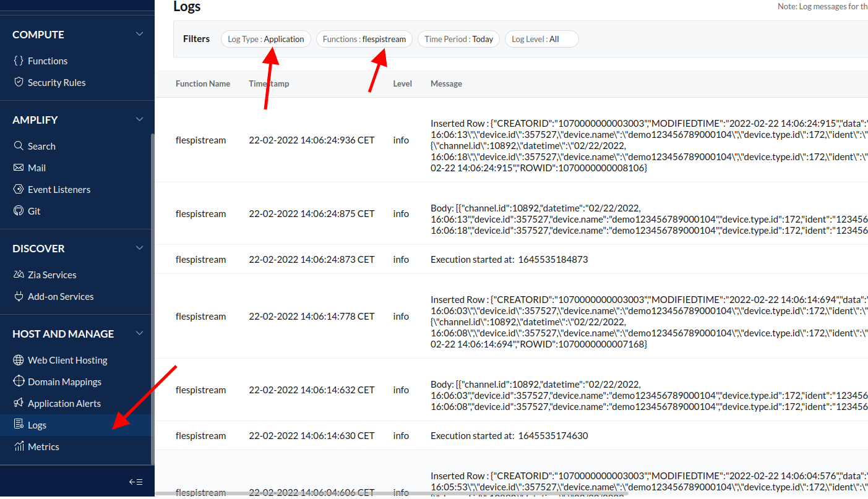Go to Security Rules page
The height and width of the screenshot is (499, 868).
pyautogui.click(x=56, y=82)
